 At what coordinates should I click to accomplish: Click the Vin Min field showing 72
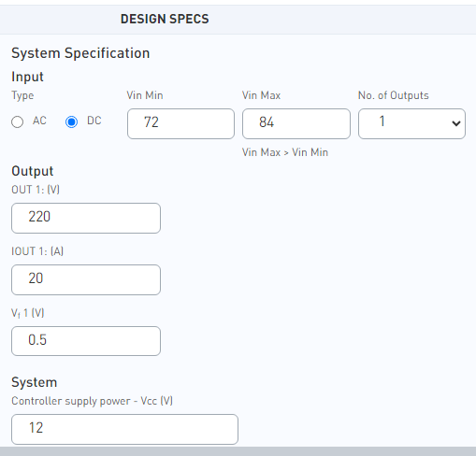click(x=180, y=123)
